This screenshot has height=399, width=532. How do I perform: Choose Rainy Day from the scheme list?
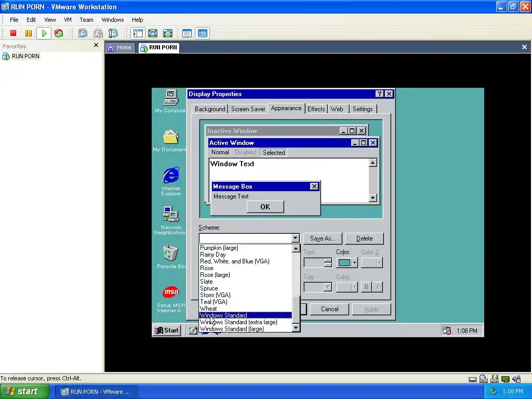212,255
